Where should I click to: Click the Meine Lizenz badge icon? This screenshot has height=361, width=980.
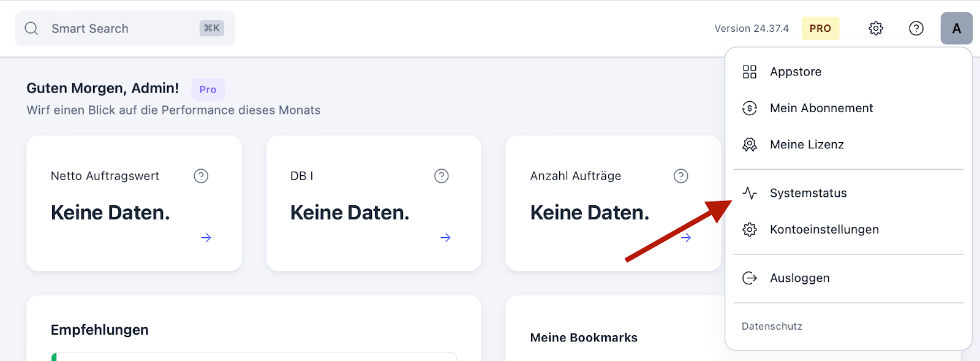pos(750,145)
